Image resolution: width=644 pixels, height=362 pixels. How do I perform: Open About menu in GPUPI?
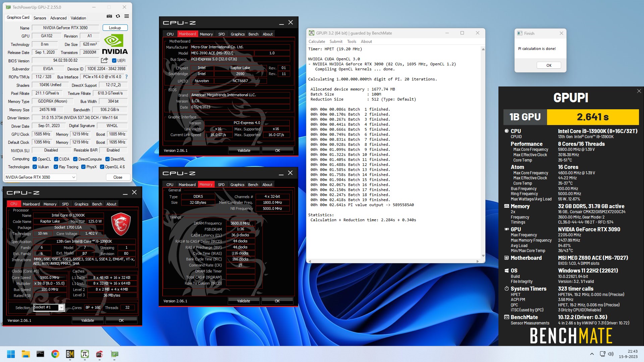[366, 42]
